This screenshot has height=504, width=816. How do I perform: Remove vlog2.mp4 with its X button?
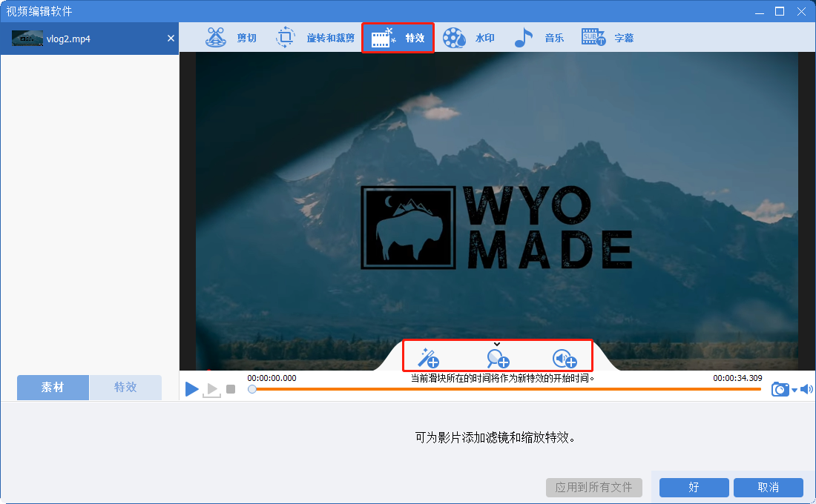coord(171,38)
